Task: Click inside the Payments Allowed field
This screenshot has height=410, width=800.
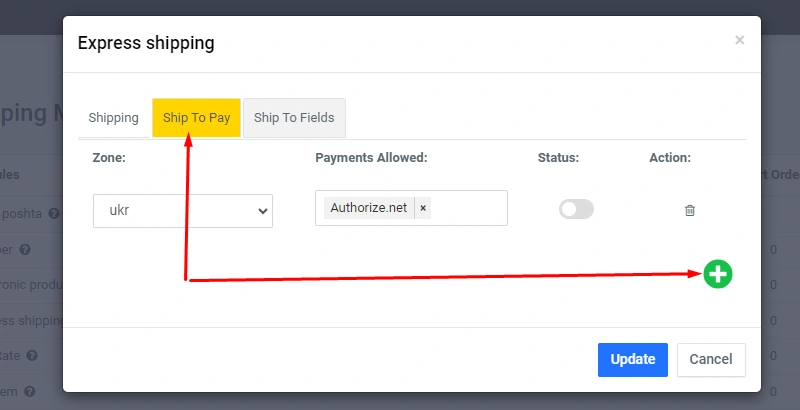Action: click(x=468, y=208)
